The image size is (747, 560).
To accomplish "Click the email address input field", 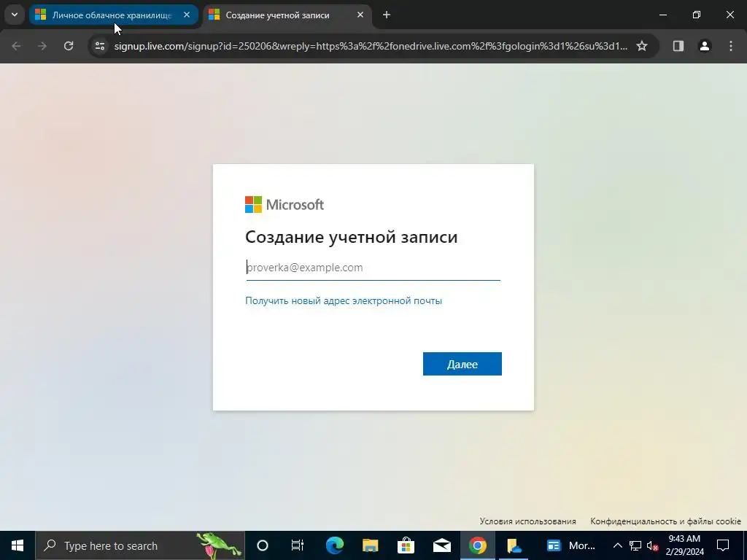I will 373,268.
